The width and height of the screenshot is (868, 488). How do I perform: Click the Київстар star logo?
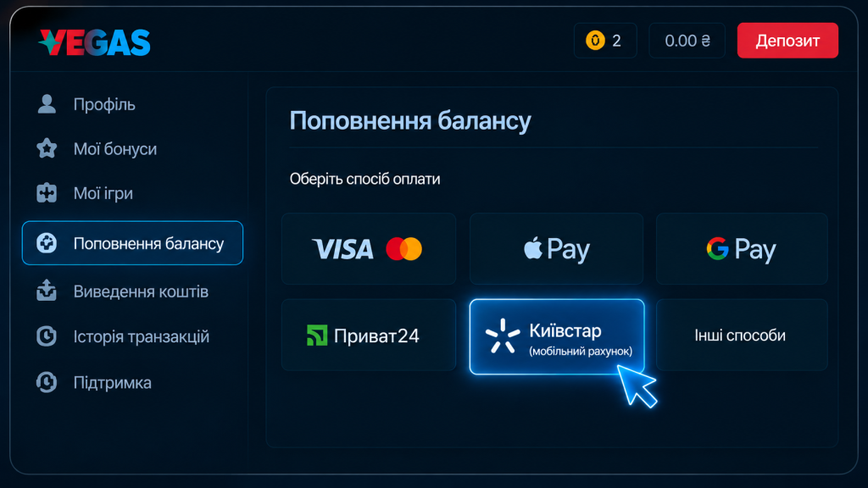pos(502,335)
